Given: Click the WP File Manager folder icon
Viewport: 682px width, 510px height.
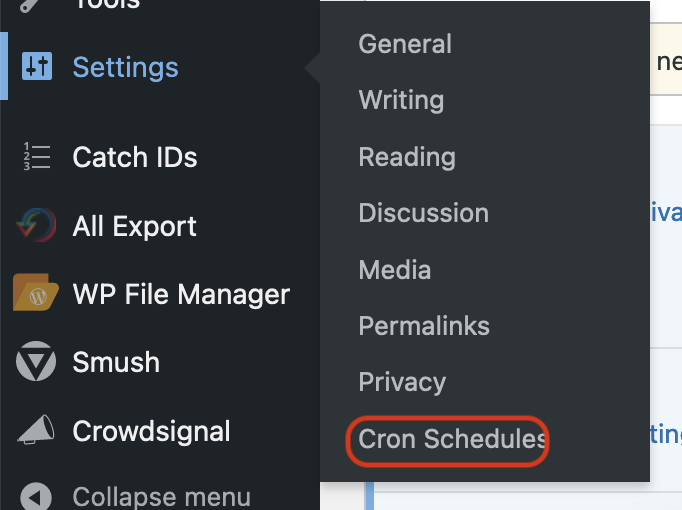Looking at the screenshot, I should point(36,292).
